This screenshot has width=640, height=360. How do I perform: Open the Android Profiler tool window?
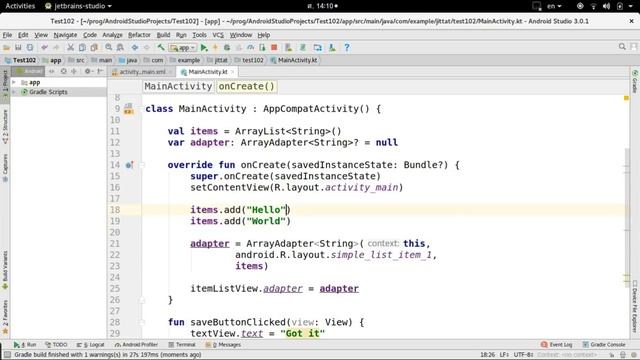(136, 345)
